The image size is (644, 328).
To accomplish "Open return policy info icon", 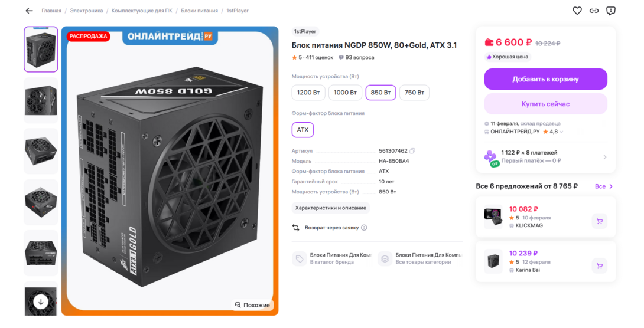I will pyautogui.click(x=364, y=228).
